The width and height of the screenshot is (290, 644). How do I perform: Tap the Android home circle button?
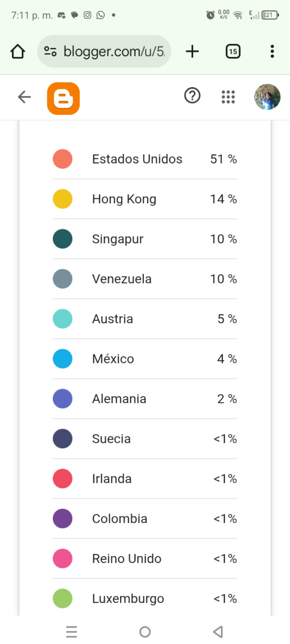tap(145, 632)
